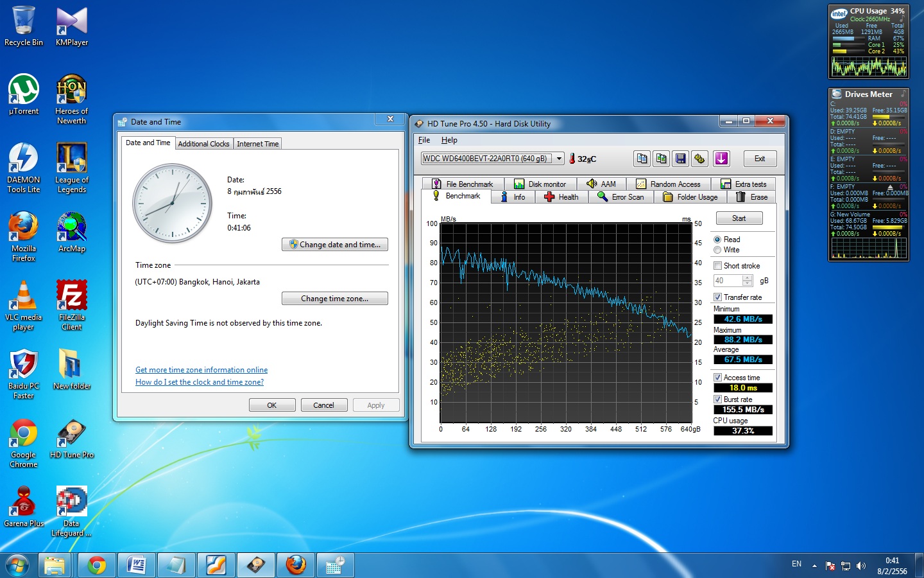The image size is (924, 578).
Task: Expand the WDC hard drive selection dropdown
Action: tap(559, 159)
